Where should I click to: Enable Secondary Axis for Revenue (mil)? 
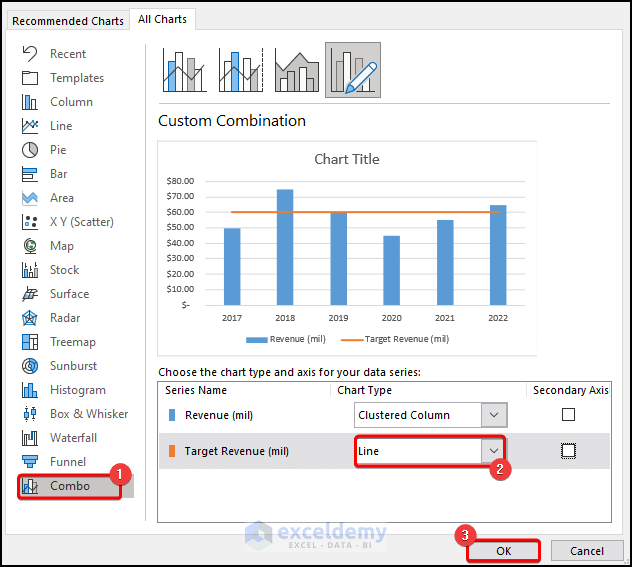click(568, 415)
